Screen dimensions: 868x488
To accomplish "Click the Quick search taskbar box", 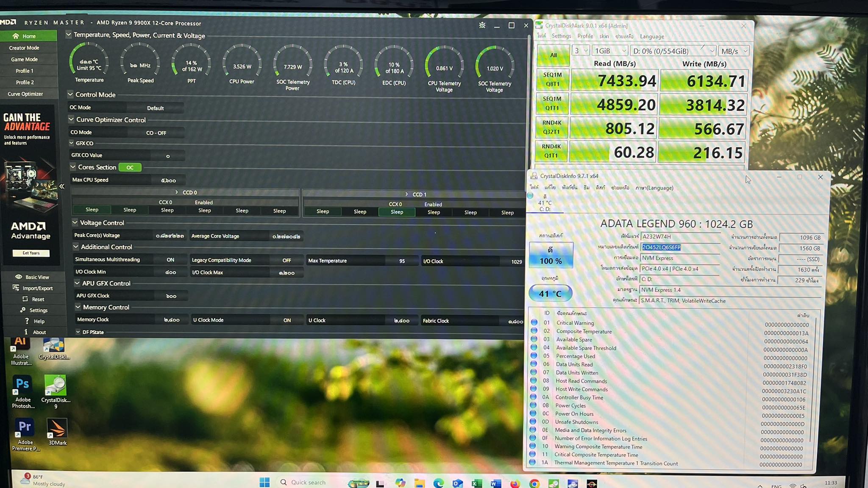I will [x=308, y=482].
